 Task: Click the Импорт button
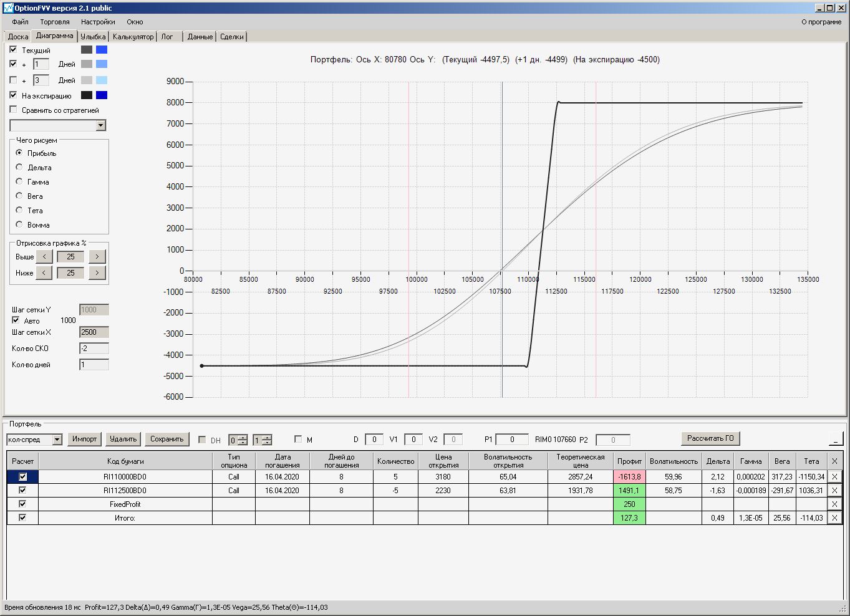pyautogui.click(x=84, y=439)
